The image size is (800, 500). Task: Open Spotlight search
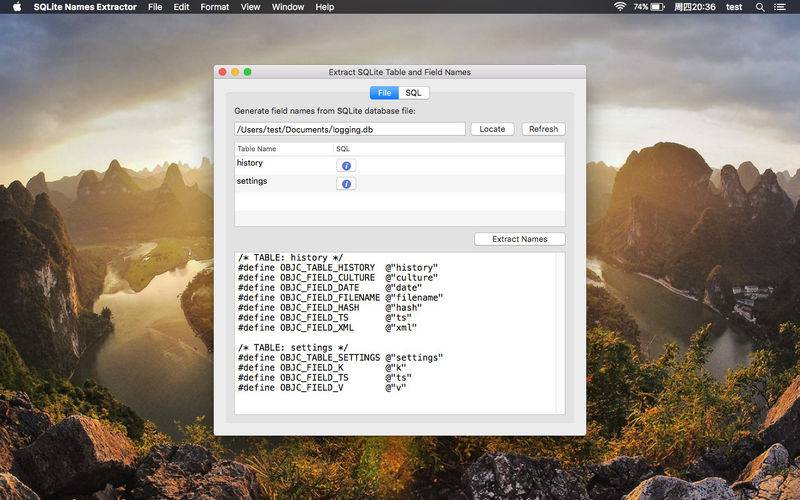760,7
